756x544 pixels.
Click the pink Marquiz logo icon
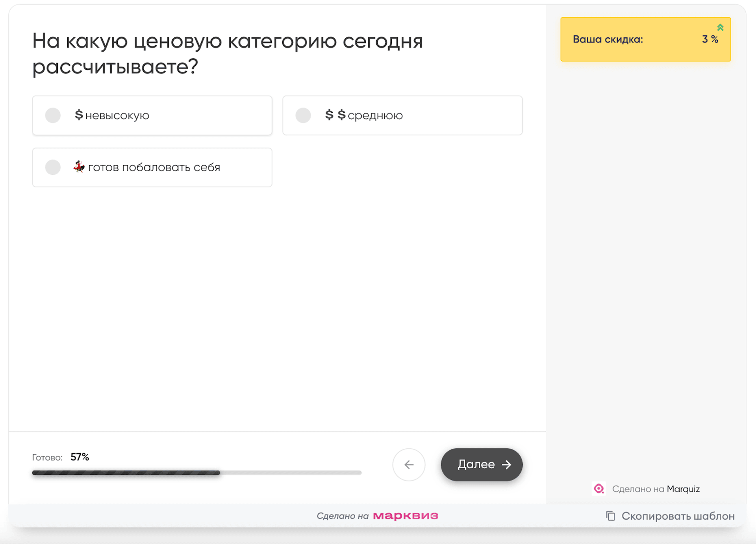point(599,488)
